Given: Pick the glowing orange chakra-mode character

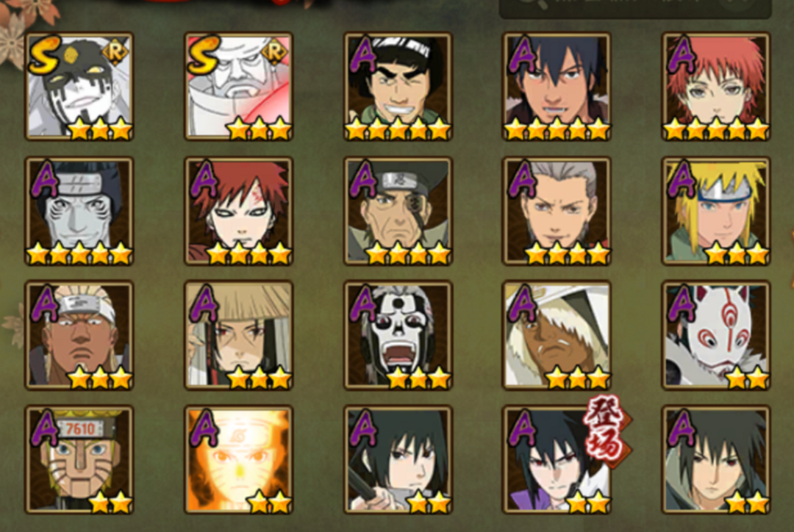Looking at the screenshot, I should pos(238,459).
